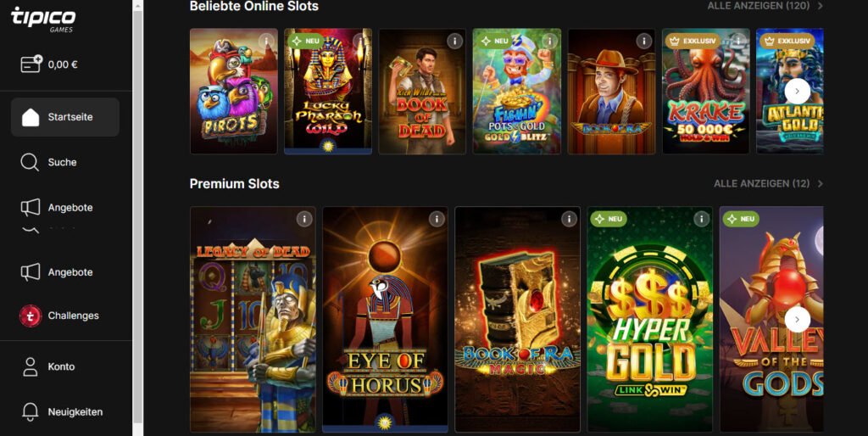Open info icon on Eye of Horus

tap(437, 219)
